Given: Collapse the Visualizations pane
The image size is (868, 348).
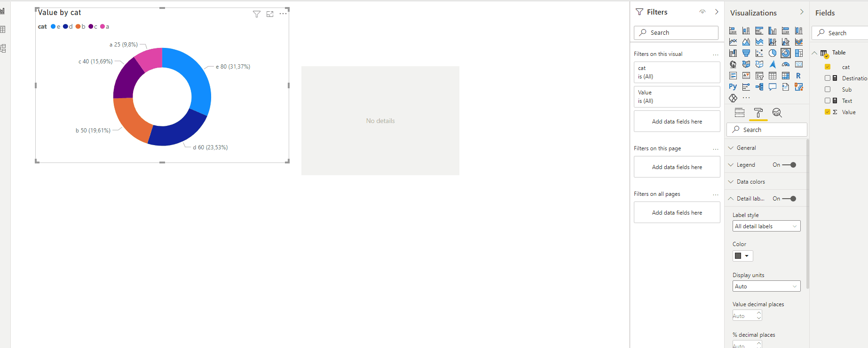Looking at the screenshot, I should pyautogui.click(x=802, y=12).
